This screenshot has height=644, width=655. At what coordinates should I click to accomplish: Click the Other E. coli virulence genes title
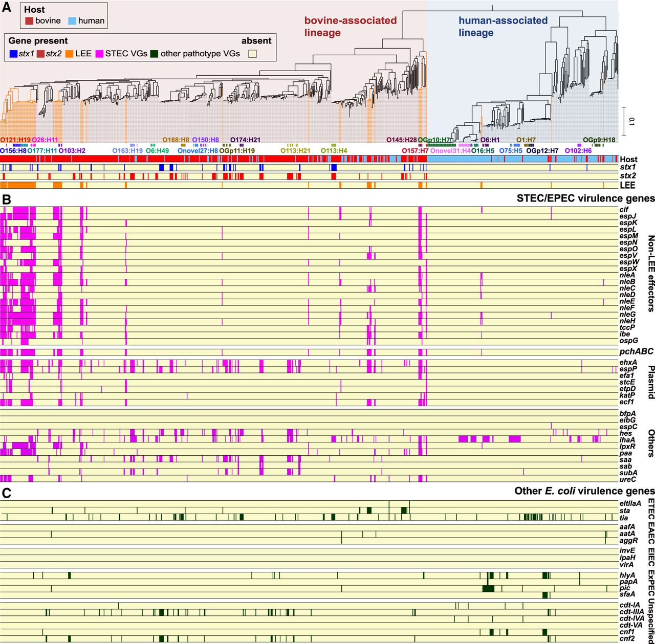584,491
